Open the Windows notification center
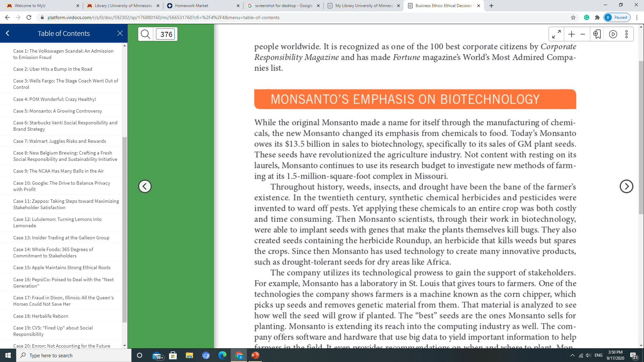Image resolution: width=644 pixels, height=362 pixels. pyautogui.click(x=634, y=355)
